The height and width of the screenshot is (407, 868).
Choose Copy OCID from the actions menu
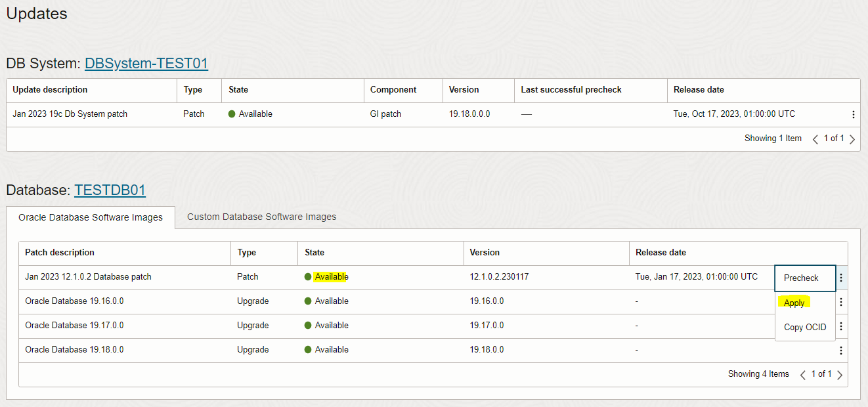[x=805, y=327]
